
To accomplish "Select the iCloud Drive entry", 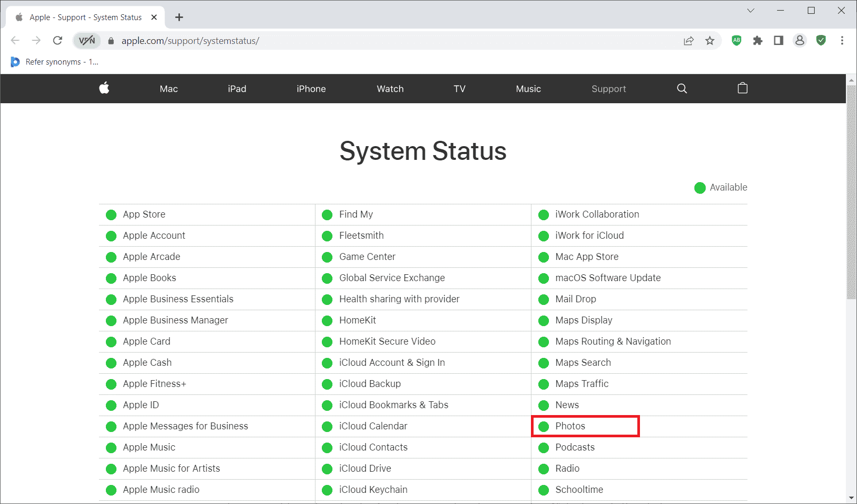I will click(x=365, y=469).
